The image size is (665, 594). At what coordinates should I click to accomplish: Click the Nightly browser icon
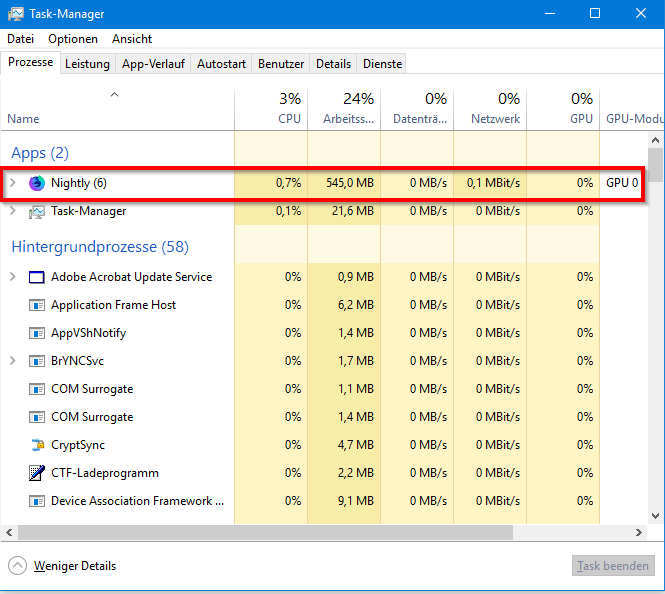coord(37,183)
